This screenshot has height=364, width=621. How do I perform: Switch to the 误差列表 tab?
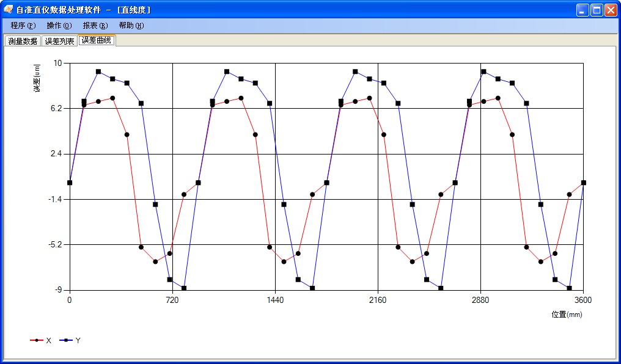point(59,41)
